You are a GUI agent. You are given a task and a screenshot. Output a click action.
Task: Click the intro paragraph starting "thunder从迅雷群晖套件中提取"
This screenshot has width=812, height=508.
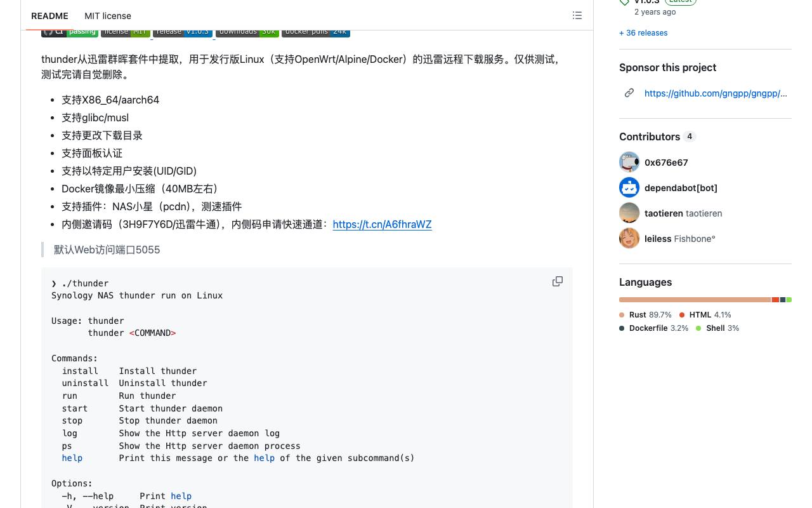pyautogui.click(x=301, y=67)
